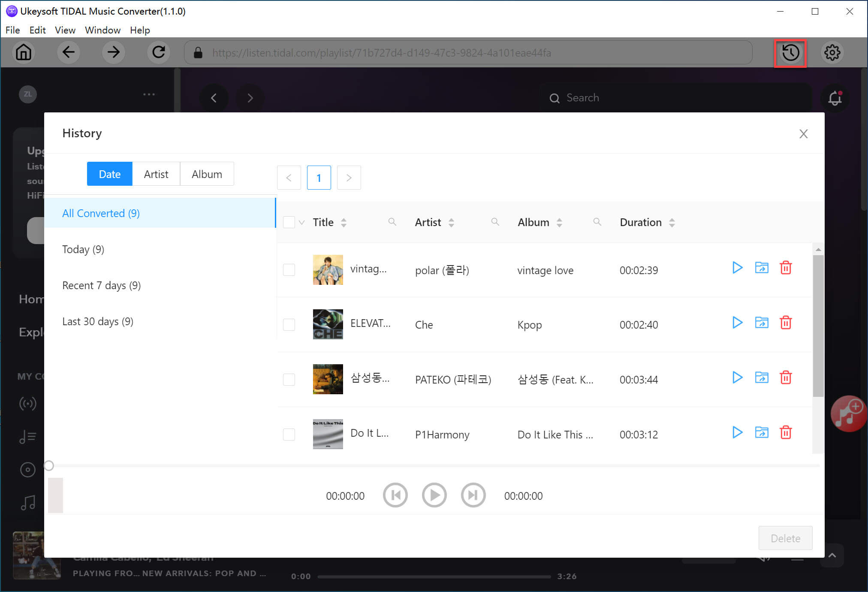Viewport: 868px width, 592px height.
Task: Check the PATEKO row checkbox
Action: click(x=289, y=380)
